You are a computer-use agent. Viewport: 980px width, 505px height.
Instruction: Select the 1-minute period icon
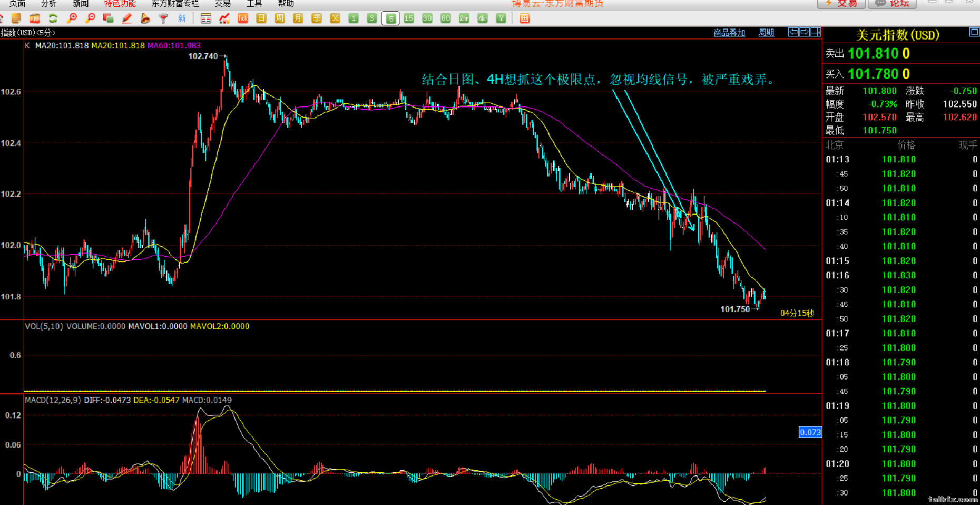click(354, 18)
